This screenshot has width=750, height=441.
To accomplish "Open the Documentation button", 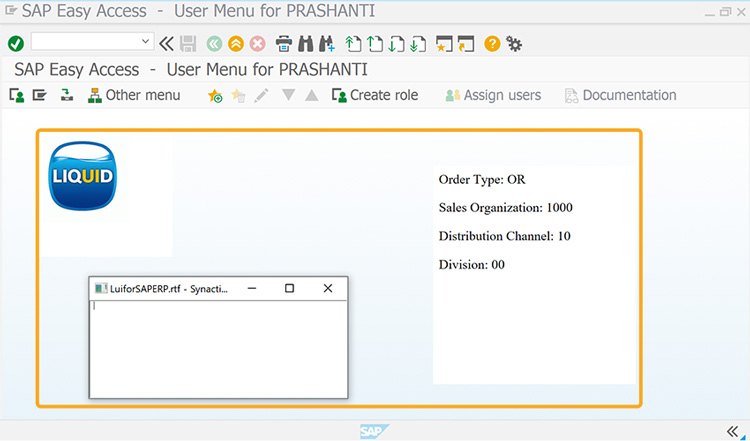I will coord(621,95).
